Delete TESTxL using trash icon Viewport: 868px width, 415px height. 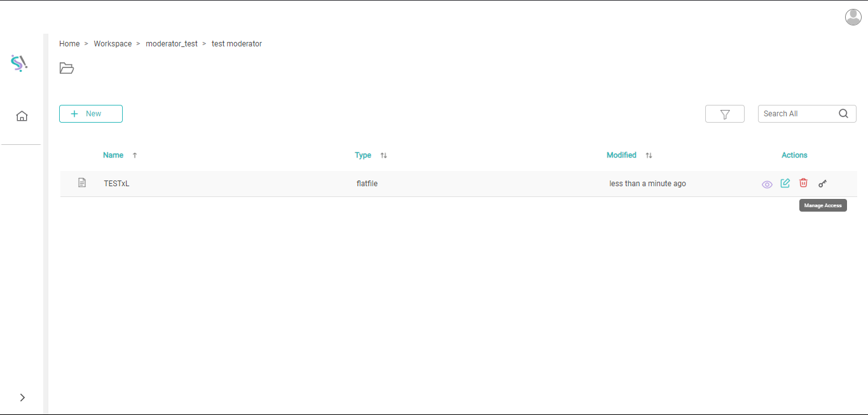point(803,183)
